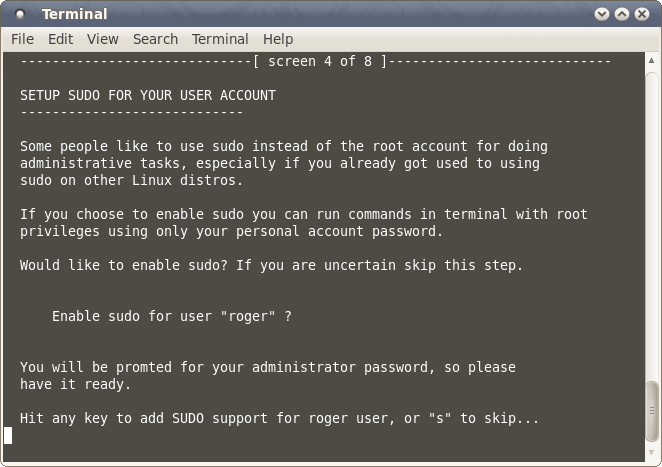This screenshot has width=662, height=467.
Task: Open the Help menu
Action: click(278, 39)
